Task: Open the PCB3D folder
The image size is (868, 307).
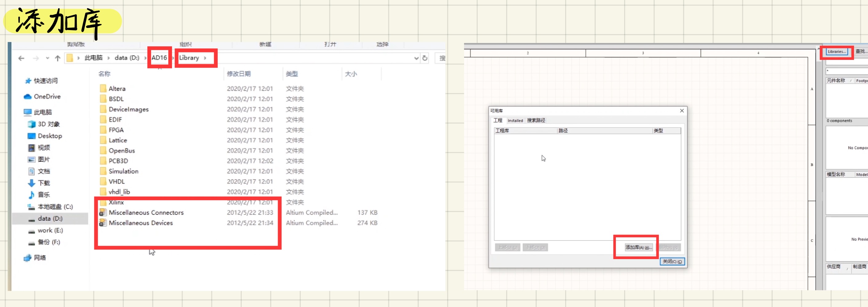Action: [118, 161]
